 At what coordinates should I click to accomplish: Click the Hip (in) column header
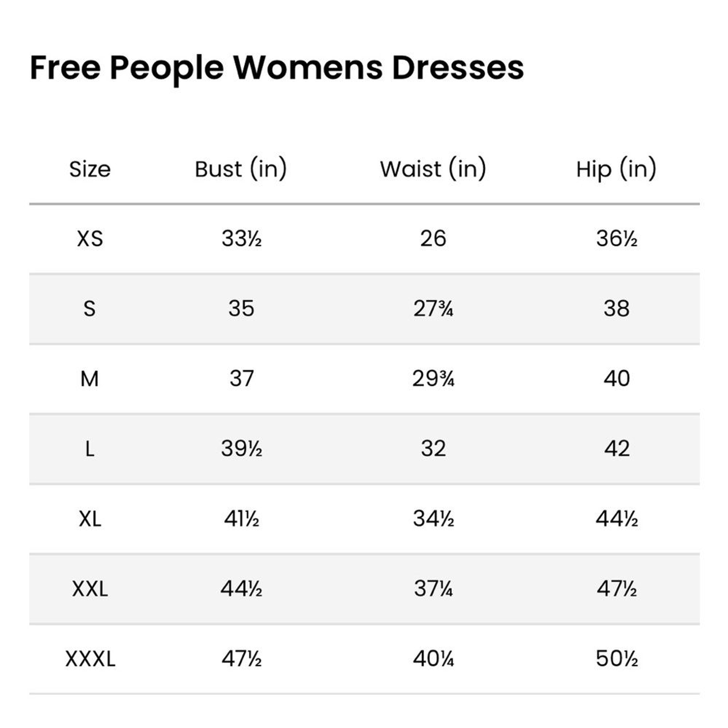tap(616, 169)
